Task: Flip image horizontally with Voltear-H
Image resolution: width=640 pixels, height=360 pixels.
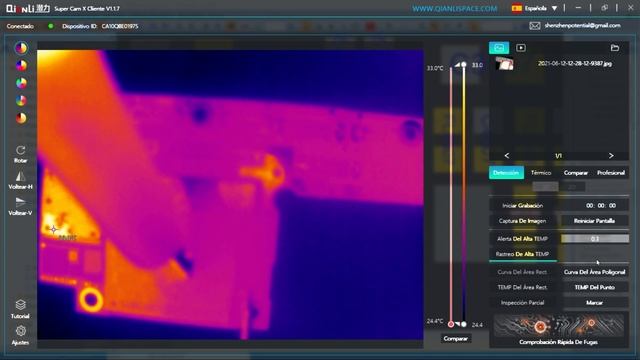Action: pos(20,180)
